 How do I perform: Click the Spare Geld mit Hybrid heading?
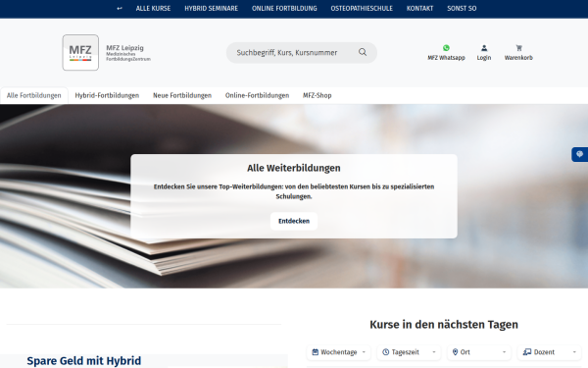[84, 361]
